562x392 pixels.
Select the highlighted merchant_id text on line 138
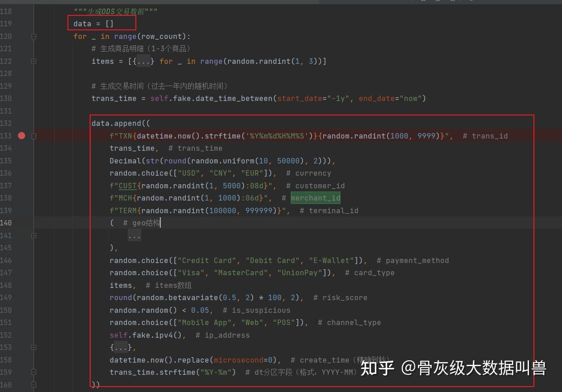(x=316, y=198)
